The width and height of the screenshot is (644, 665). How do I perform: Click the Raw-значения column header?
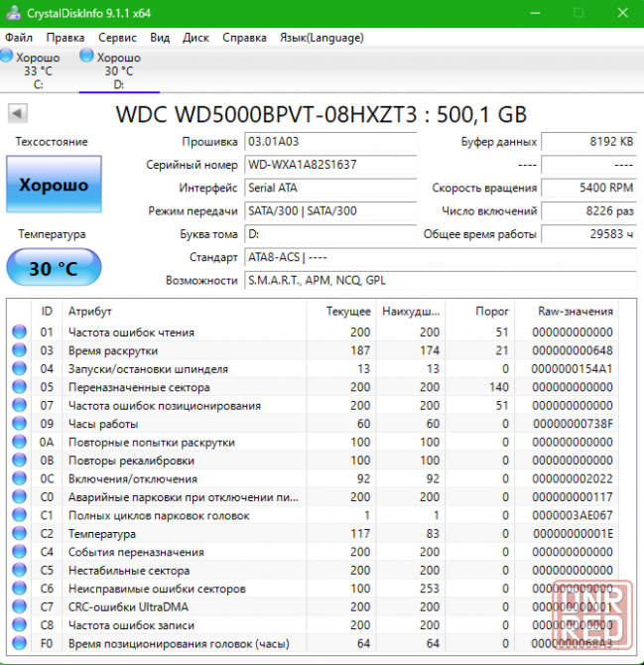coord(567,311)
